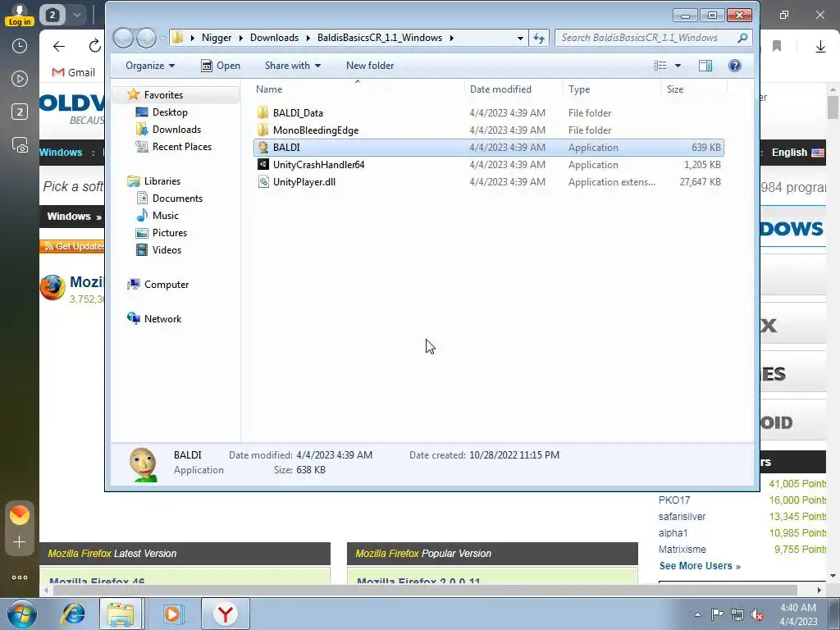This screenshot has height=630, width=840.
Task: Switch to Yandex browser in taskbar
Action: pos(226,614)
